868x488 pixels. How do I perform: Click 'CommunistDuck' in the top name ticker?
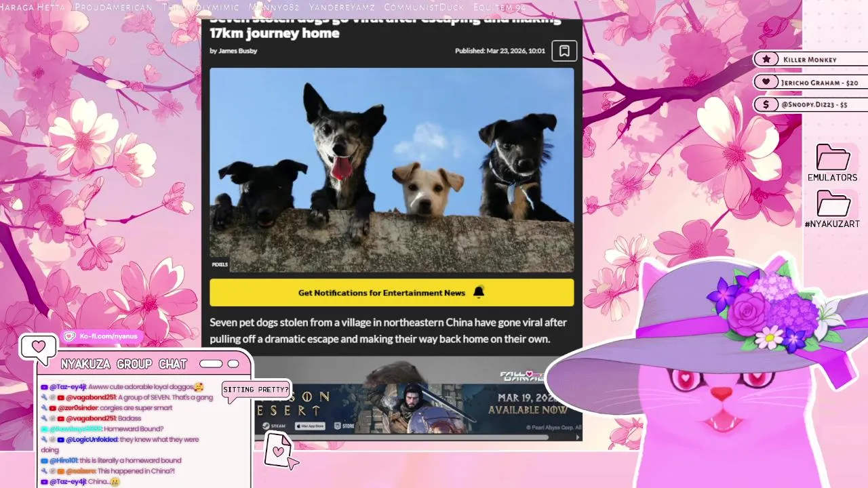[424, 7]
